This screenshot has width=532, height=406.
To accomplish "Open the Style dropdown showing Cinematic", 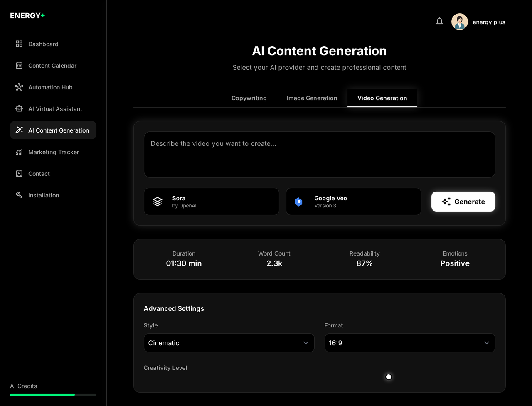I will click(229, 343).
